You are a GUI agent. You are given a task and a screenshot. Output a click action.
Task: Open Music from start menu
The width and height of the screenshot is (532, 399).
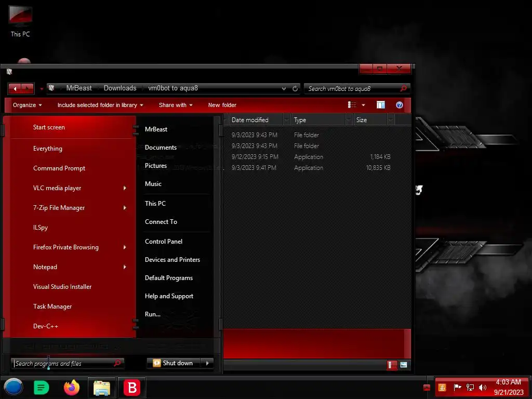(153, 184)
